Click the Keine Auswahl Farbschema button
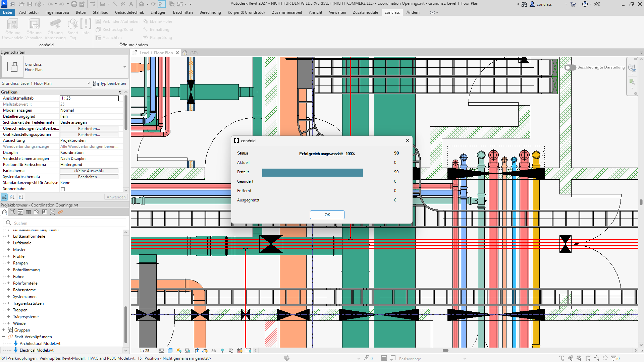Viewport: 644px width, 362px height. pos(89,171)
